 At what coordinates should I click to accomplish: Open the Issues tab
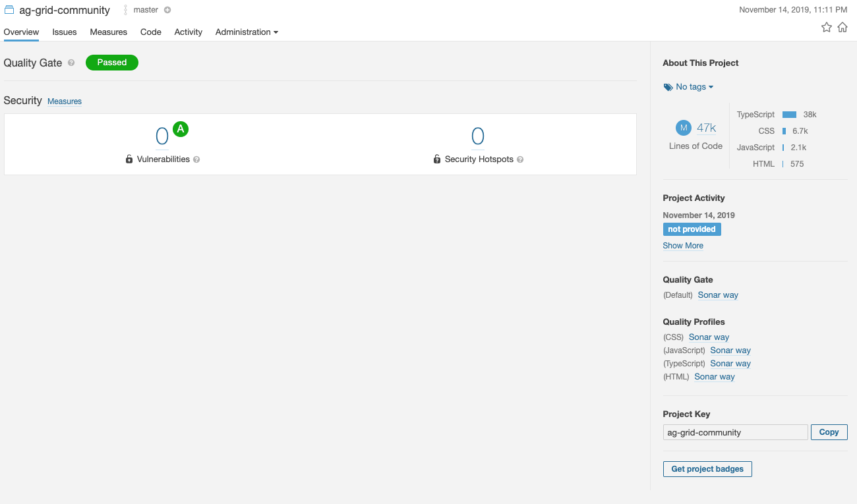tap(65, 32)
